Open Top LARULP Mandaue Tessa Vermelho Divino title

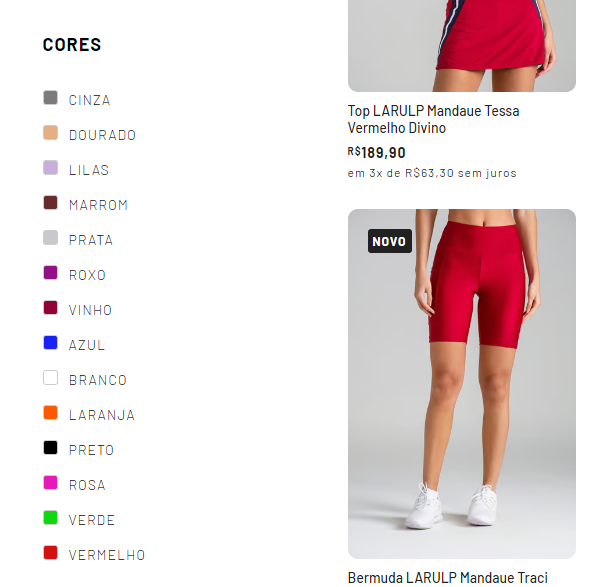tap(433, 119)
